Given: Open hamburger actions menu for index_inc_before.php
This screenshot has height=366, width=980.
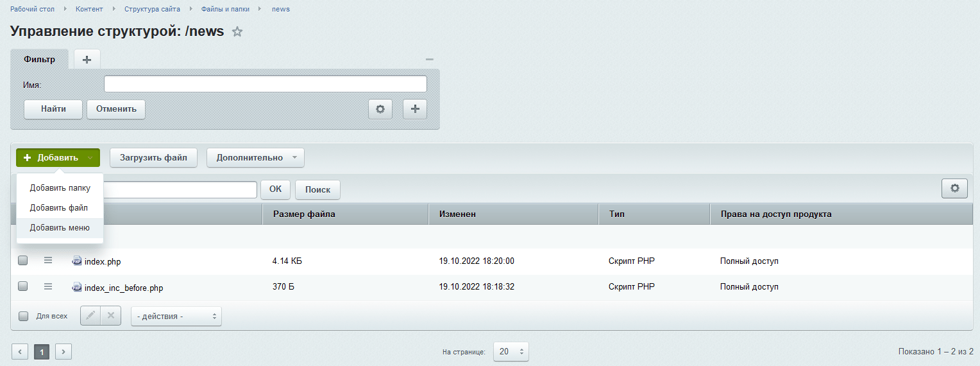Looking at the screenshot, I should pos(48,287).
